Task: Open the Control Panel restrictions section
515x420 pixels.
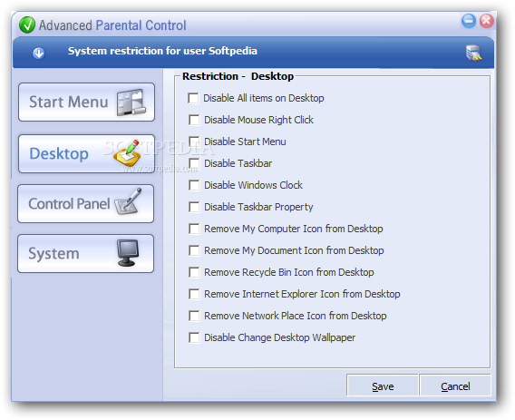Action: click(86, 203)
